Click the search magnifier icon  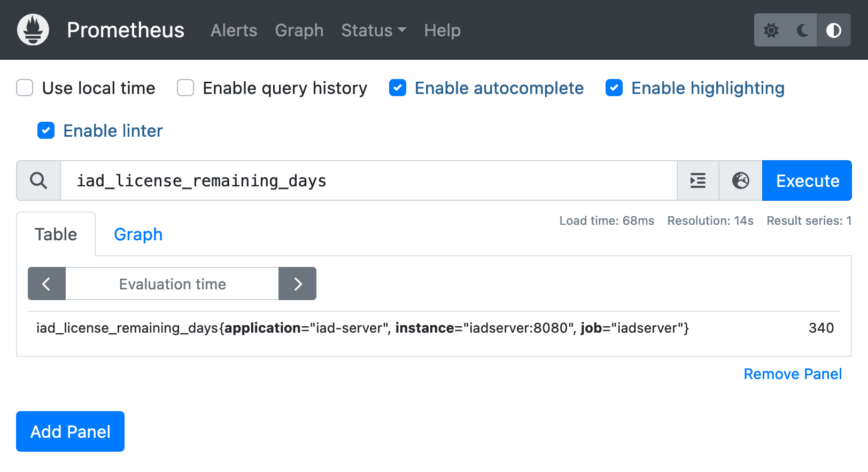pyautogui.click(x=38, y=181)
